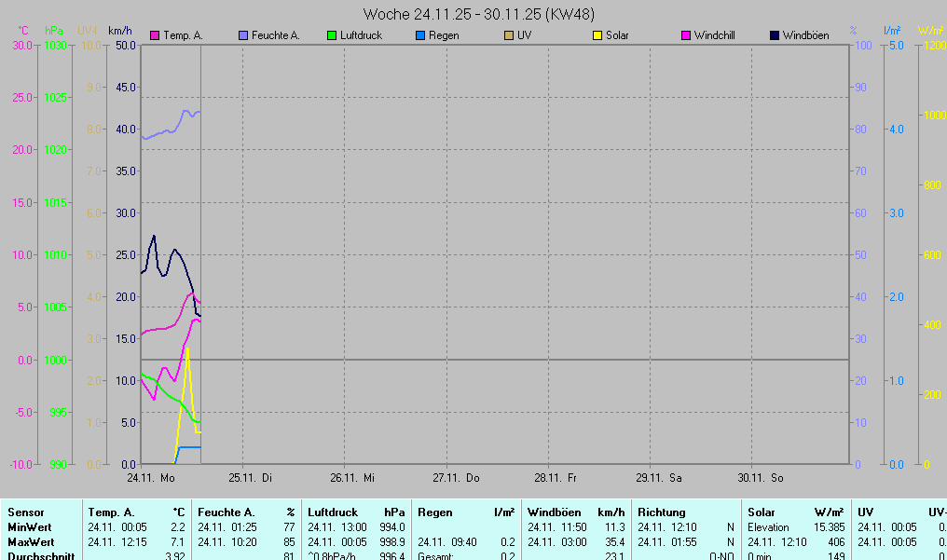947x560 pixels.
Task: Select the green Luftdruck legend swatch
Action: [x=332, y=35]
